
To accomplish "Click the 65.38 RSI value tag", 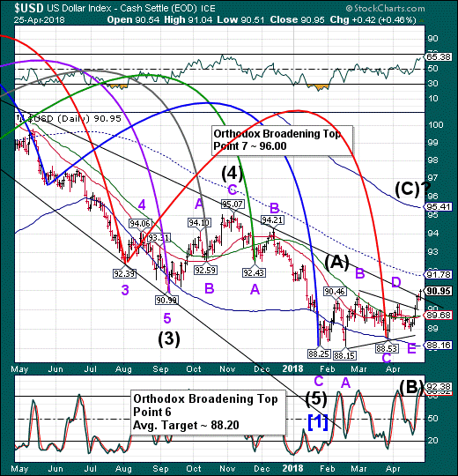I will point(439,56).
